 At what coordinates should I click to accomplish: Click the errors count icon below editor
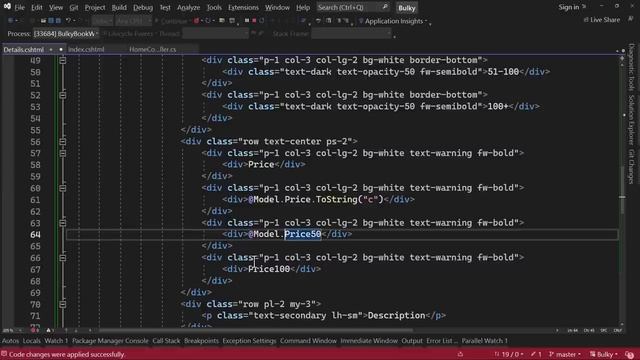34,330
